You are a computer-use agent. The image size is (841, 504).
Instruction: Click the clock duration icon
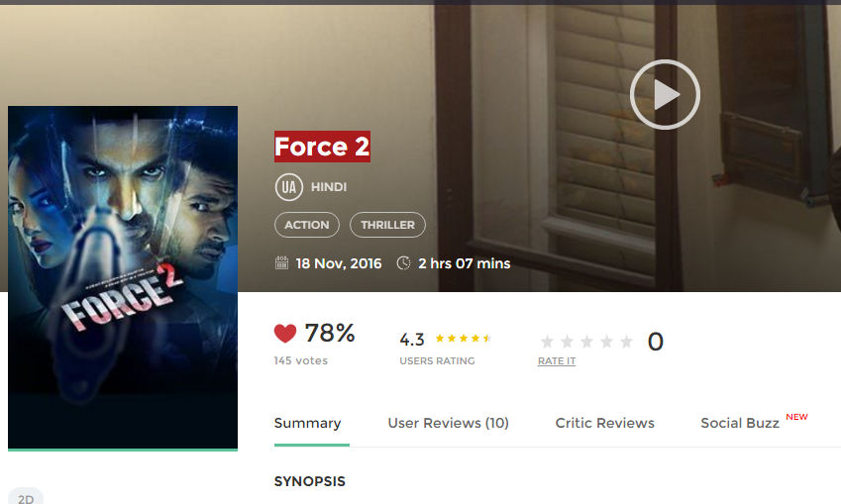pos(403,263)
